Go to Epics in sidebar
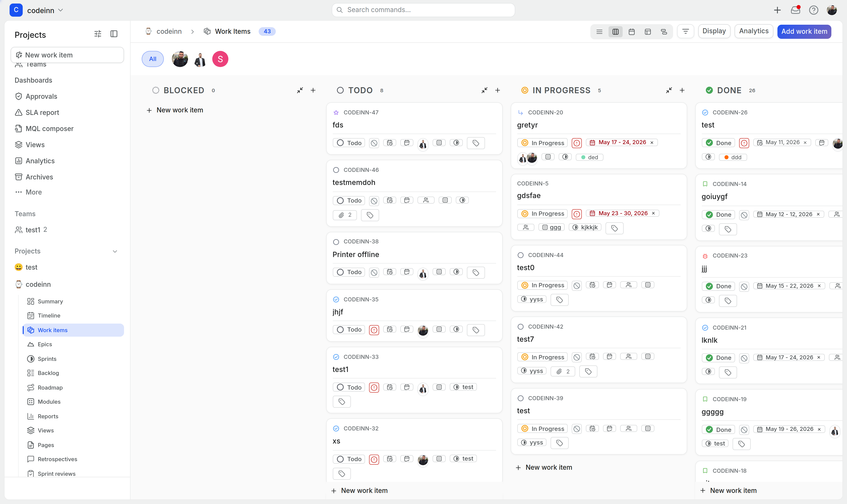 pos(45,344)
